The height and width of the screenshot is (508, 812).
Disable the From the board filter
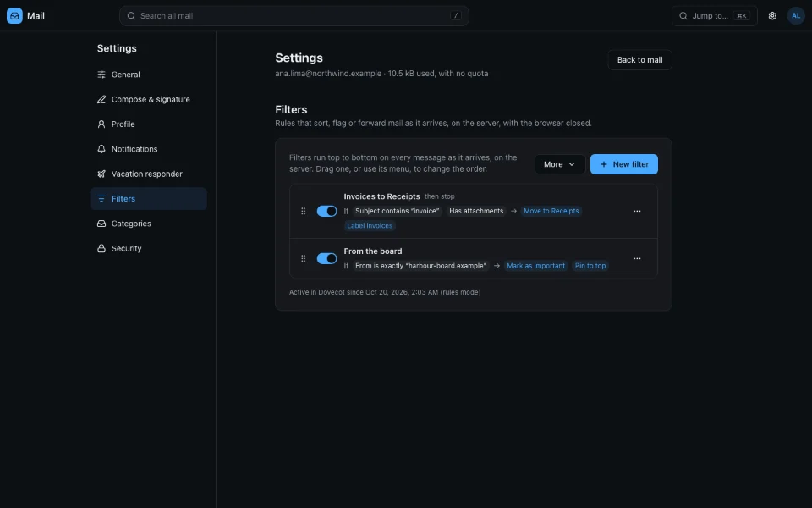[326, 258]
